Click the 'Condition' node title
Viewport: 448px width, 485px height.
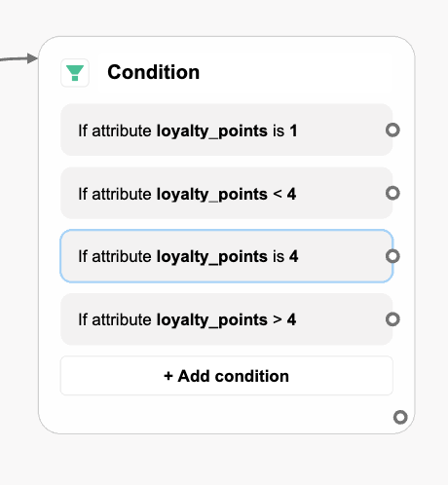click(x=153, y=72)
